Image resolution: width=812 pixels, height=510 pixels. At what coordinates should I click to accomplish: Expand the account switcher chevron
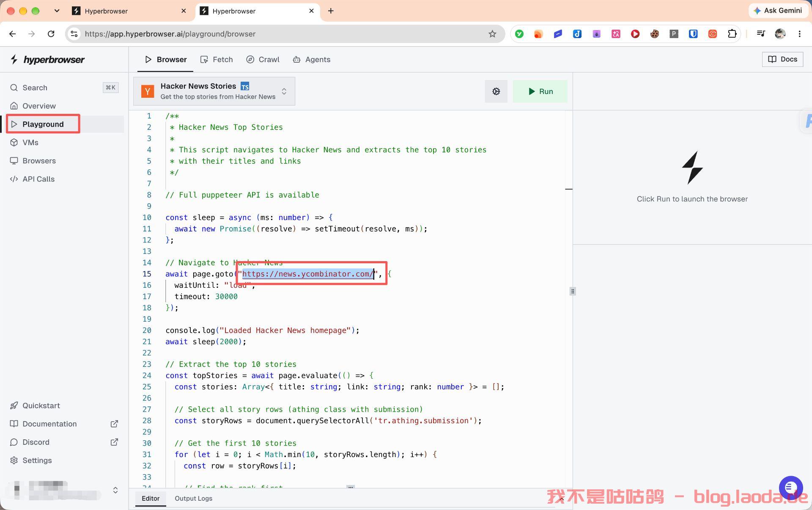tap(115, 490)
